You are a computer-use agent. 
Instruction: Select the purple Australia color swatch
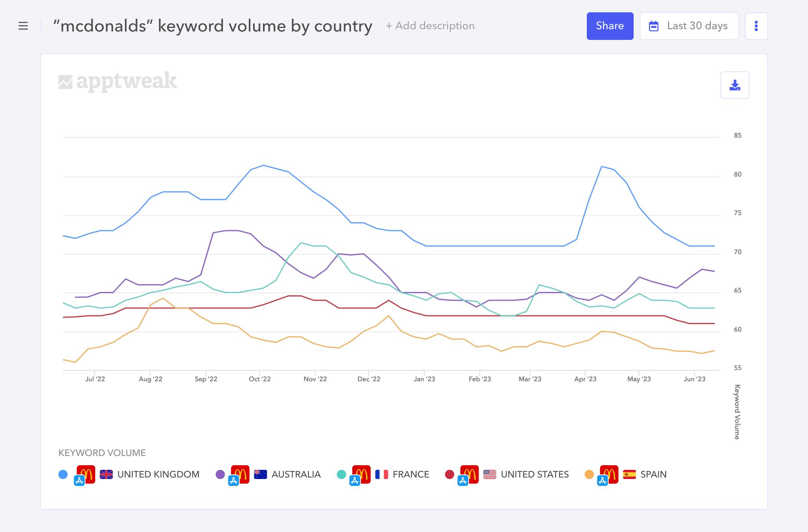click(220, 474)
